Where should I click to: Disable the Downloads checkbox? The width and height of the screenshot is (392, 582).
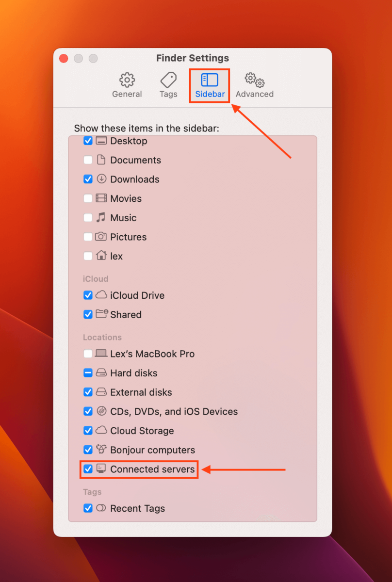(x=88, y=179)
